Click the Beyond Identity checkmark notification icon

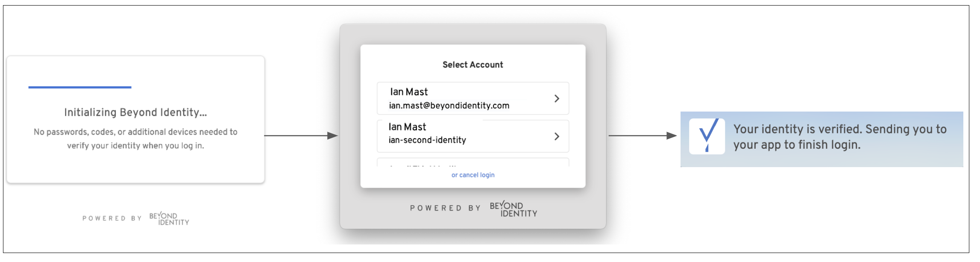coord(707,136)
